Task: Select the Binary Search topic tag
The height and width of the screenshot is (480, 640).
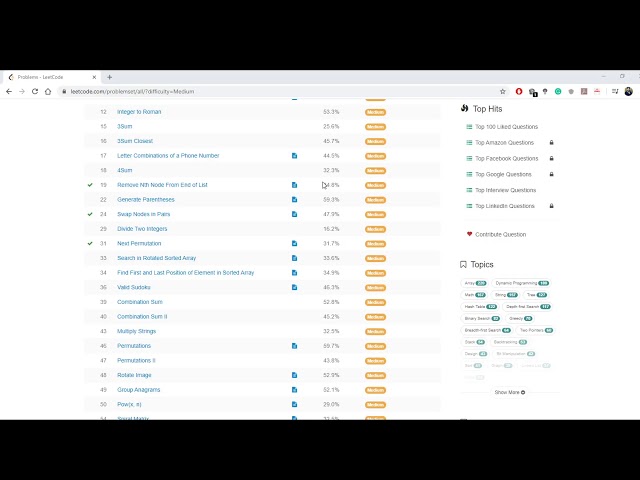Action: 482,318
